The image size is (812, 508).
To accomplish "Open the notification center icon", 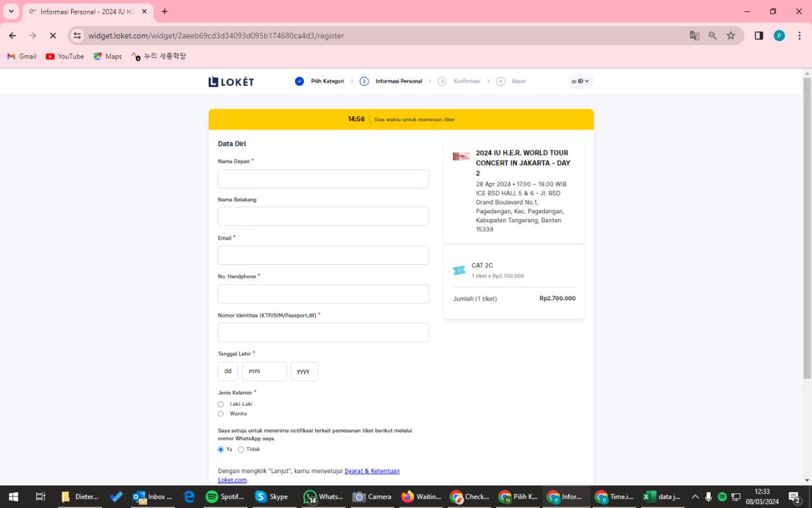I will (796, 496).
